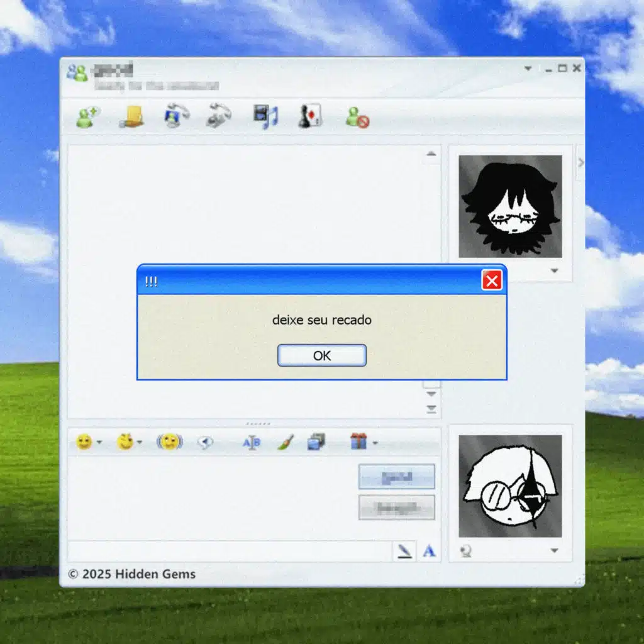The height and width of the screenshot is (644, 644).
Task: Open dropdown under the top contact avatar
Action: (x=554, y=271)
